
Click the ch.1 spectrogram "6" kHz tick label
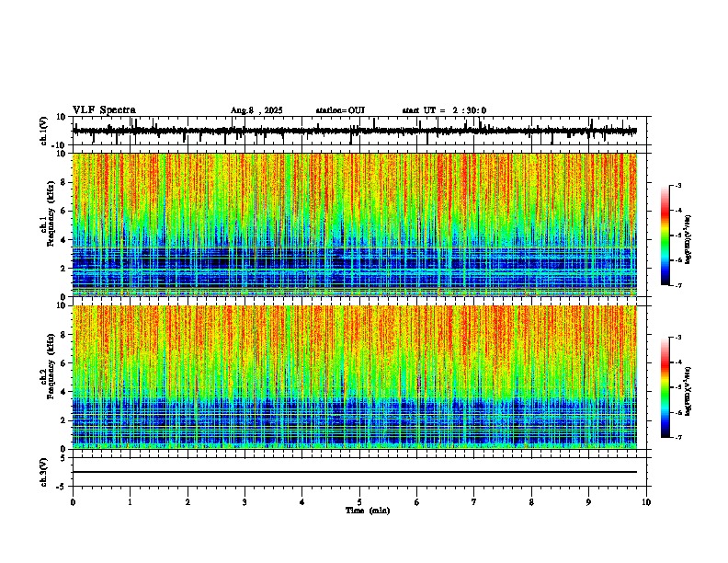pyautogui.click(x=63, y=211)
